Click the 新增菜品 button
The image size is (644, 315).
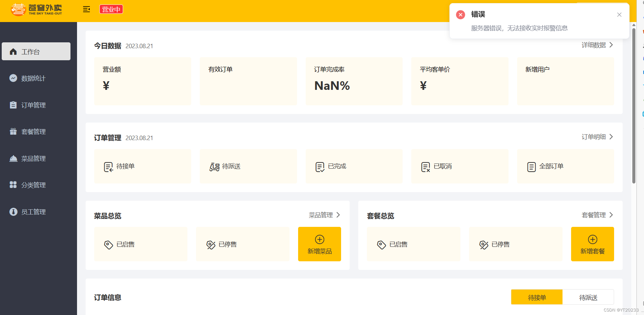(319, 244)
